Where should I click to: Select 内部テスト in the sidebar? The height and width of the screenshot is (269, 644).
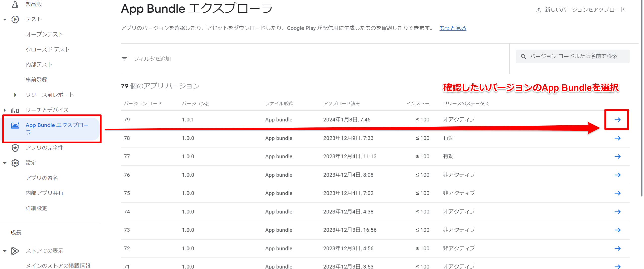(x=39, y=65)
